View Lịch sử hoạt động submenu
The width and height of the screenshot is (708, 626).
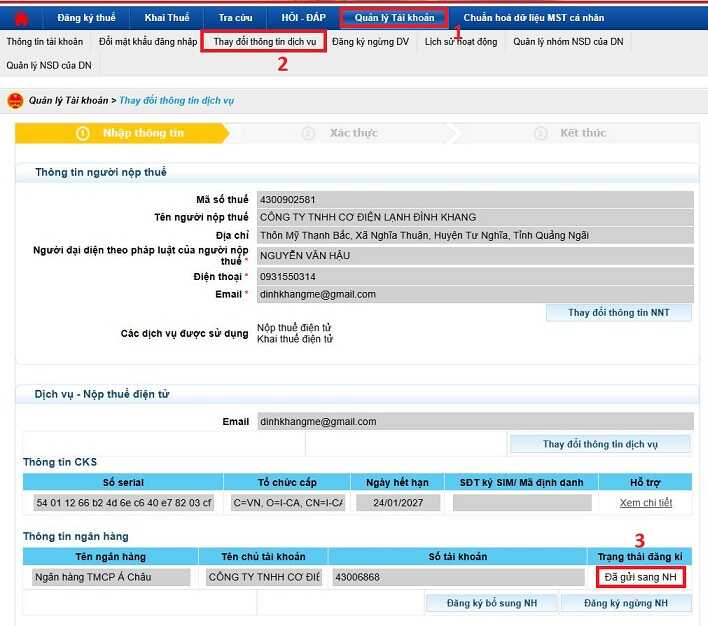[461, 42]
